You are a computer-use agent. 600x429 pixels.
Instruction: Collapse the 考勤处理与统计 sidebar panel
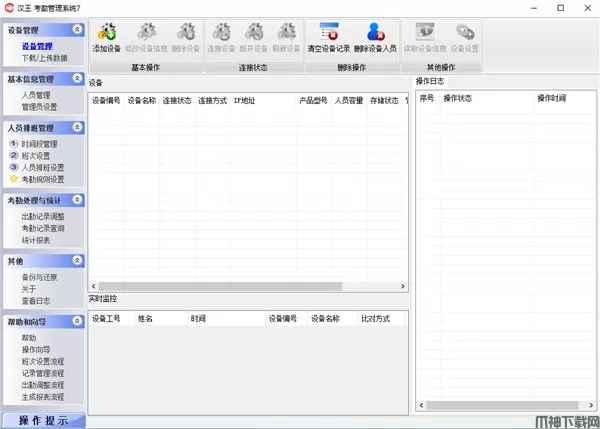click(77, 200)
